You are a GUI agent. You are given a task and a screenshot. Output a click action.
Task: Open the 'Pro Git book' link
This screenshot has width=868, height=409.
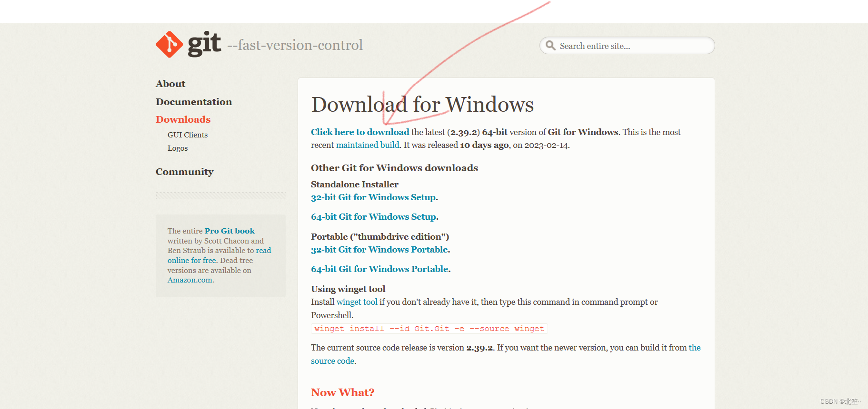coord(229,231)
